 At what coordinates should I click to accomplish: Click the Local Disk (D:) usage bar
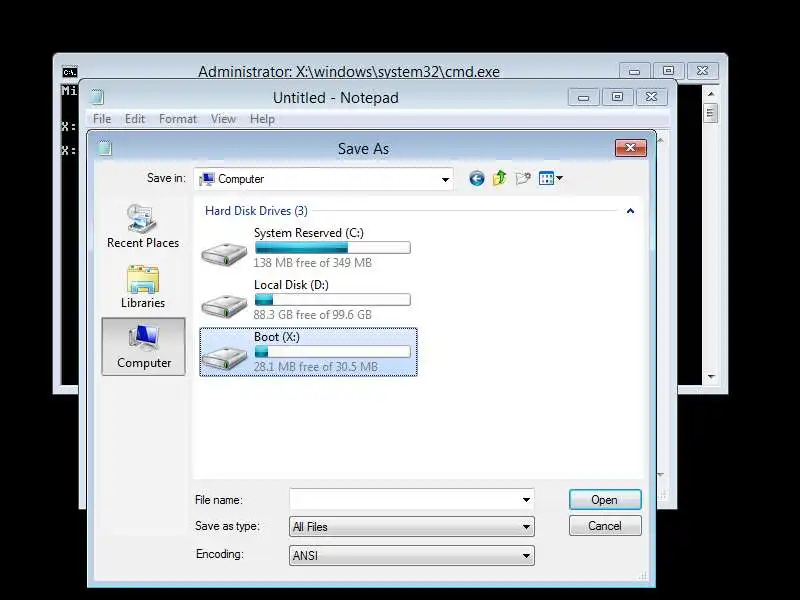point(333,300)
